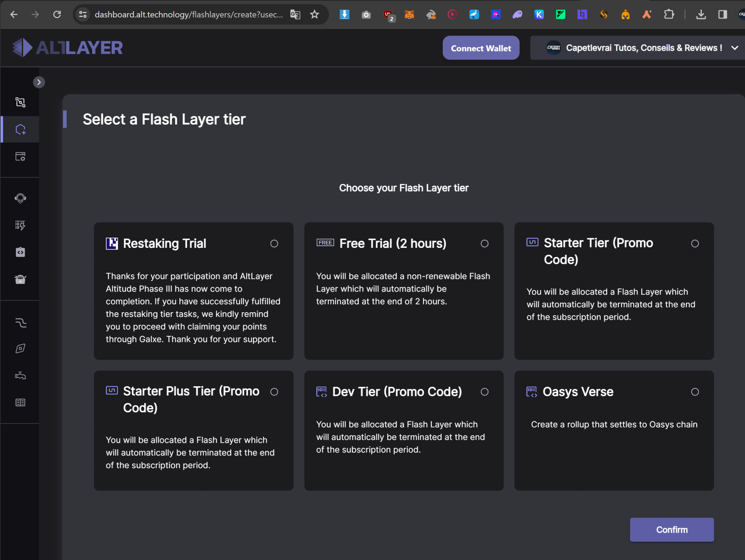Open the faucet icon in sidebar
The image size is (745, 560).
coord(20,375)
